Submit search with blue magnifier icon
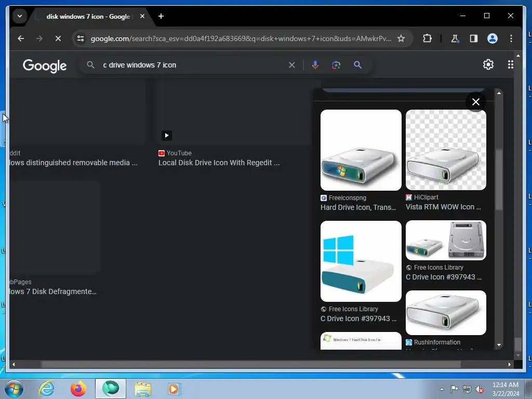This screenshot has height=399, width=532. (357, 65)
